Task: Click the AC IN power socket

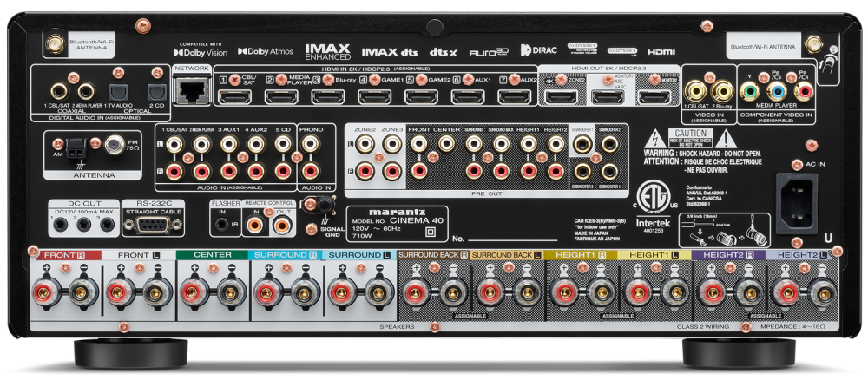Action: click(797, 203)
